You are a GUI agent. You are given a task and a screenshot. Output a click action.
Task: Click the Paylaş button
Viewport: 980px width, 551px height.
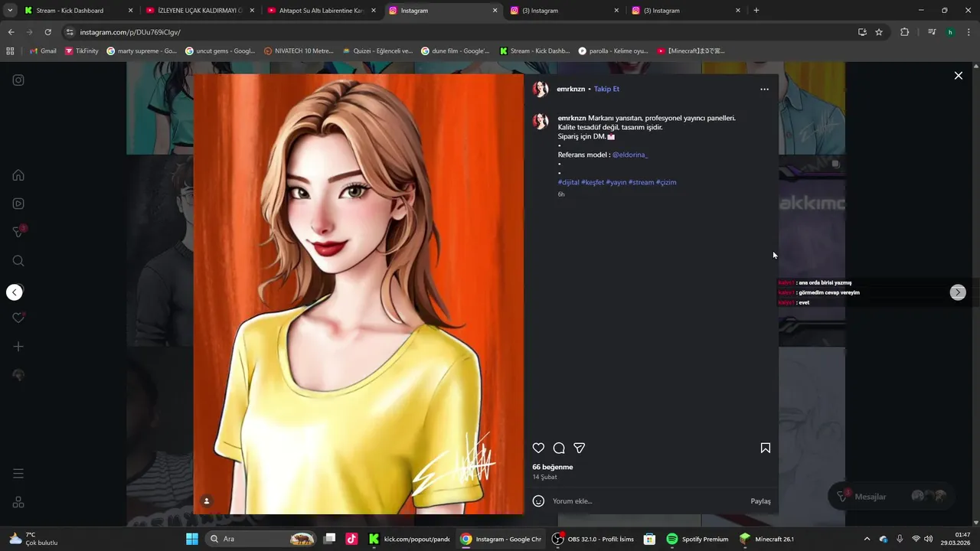(x=760, y=501)
